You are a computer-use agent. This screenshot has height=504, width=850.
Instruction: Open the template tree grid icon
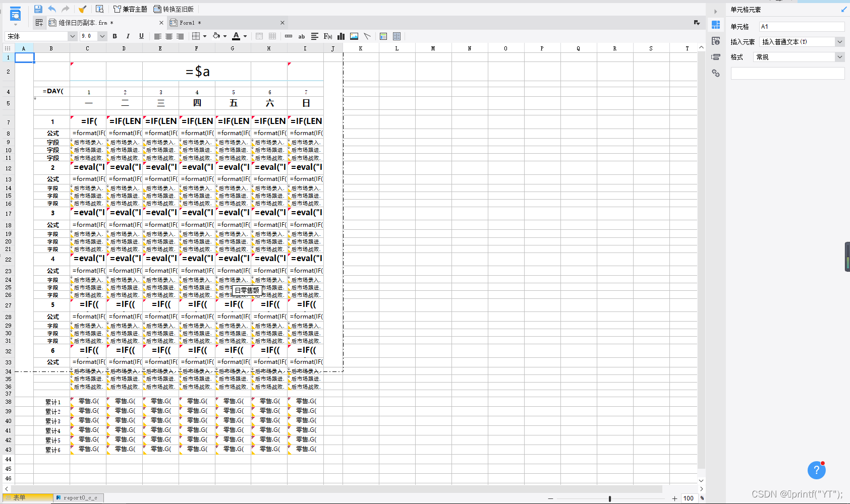tap(39, 23)
